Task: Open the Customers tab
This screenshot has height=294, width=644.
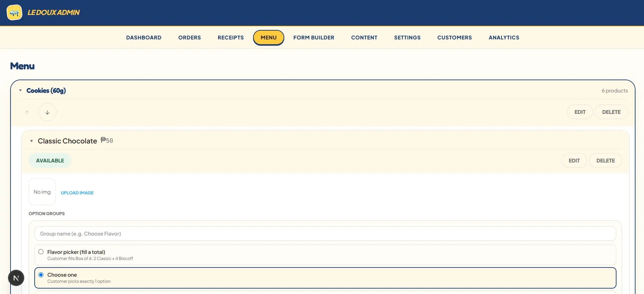Action: coord(454,38)
